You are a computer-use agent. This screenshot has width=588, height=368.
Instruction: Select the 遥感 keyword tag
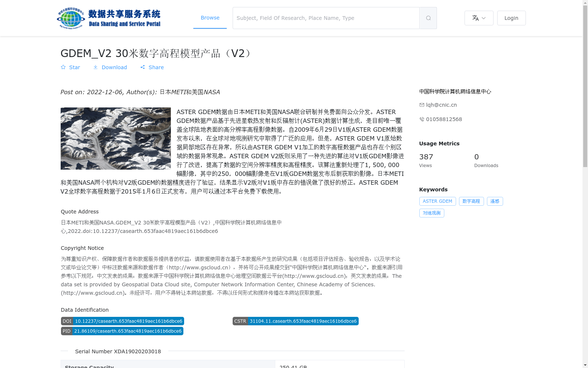495,201
